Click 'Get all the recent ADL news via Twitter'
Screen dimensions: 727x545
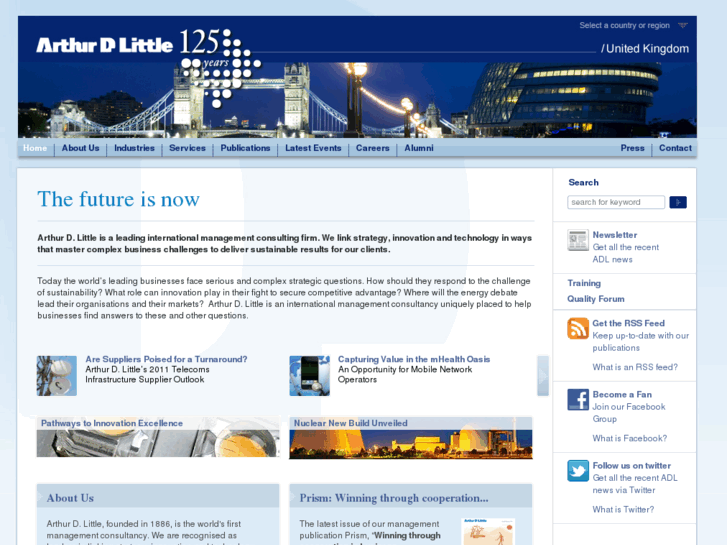pyautogui.click(x=635, y=484)
